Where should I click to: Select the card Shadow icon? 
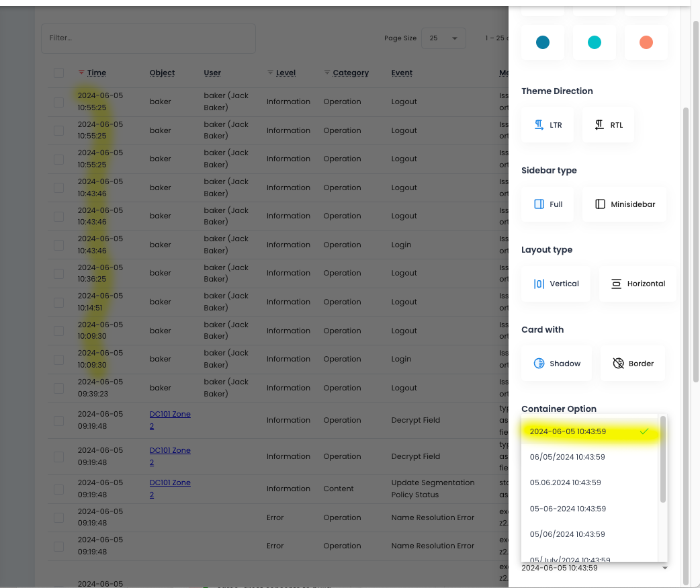tap(539, 364)
